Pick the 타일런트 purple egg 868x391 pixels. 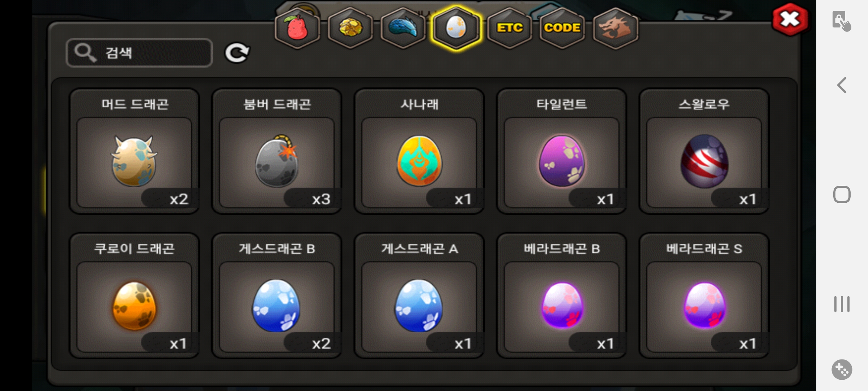pyautogui.click(x=562, y=151)
